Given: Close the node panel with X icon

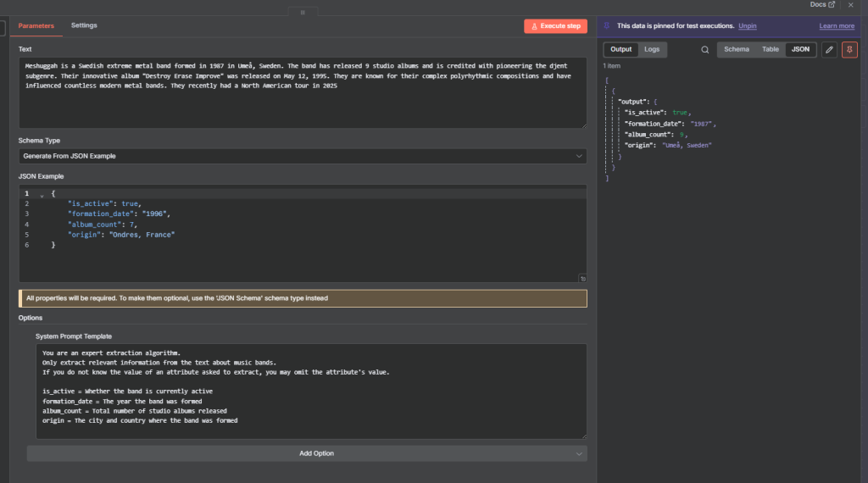Looking at the screenshot, I should (x=851, y=5).
